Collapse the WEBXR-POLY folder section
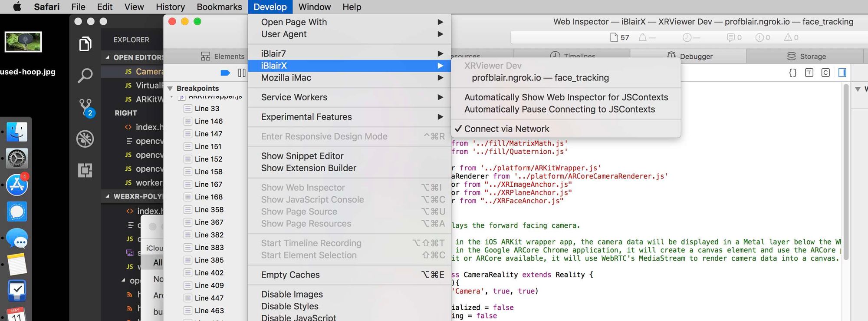 pos(107,196)
